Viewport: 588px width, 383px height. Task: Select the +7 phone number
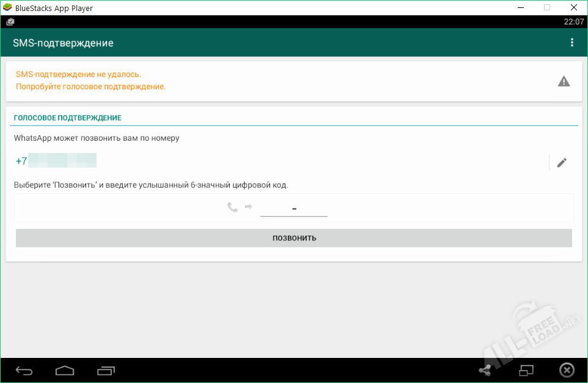pos(56,162)
